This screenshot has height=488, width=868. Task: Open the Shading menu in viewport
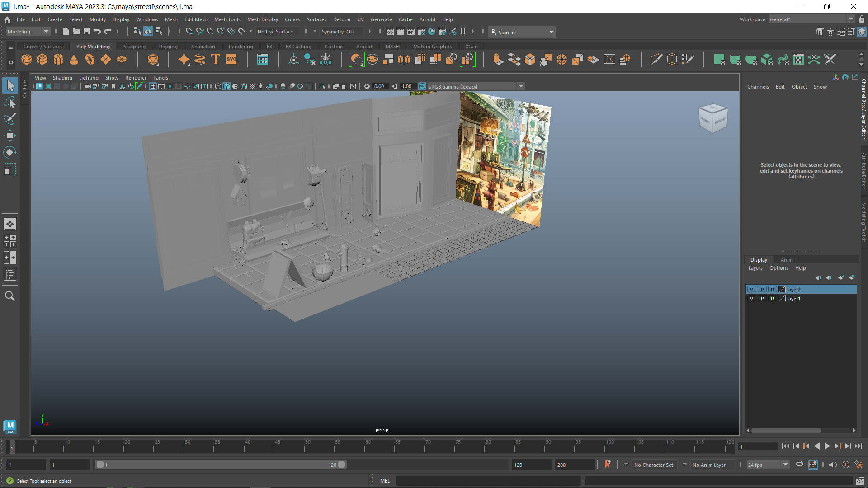coord(61,77)
